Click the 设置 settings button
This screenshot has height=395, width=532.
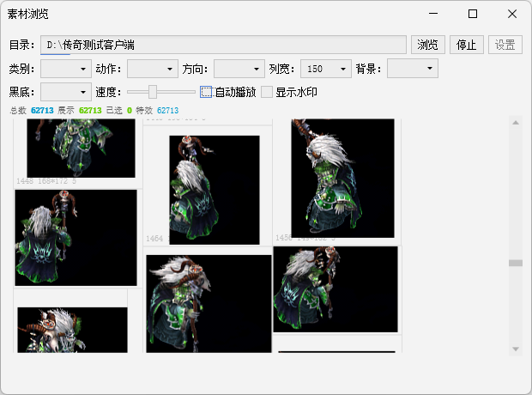pos(505,45)
